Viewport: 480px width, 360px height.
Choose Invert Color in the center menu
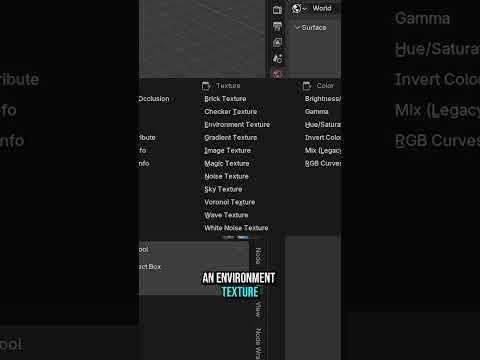(323, 138)
